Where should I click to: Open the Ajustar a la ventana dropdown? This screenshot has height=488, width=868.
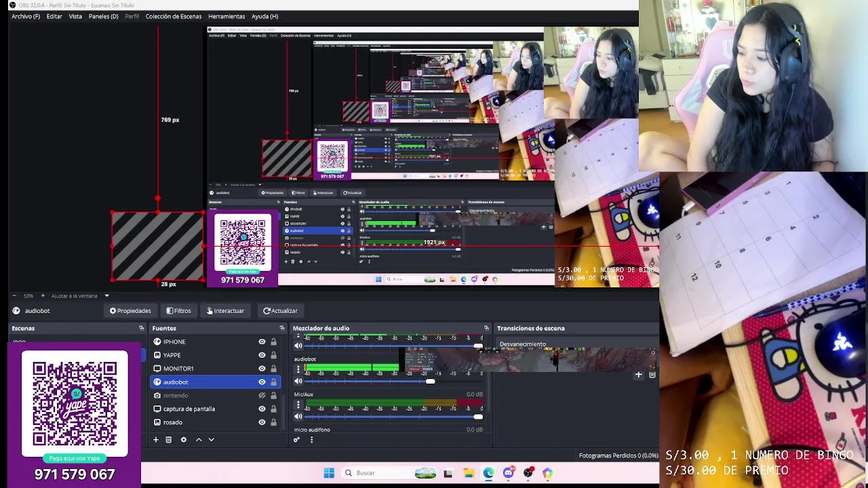coord(80,296)
